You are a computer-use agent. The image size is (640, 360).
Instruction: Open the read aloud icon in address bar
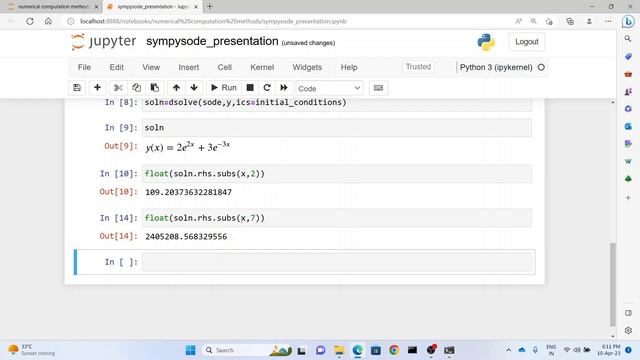click(518, 21)
